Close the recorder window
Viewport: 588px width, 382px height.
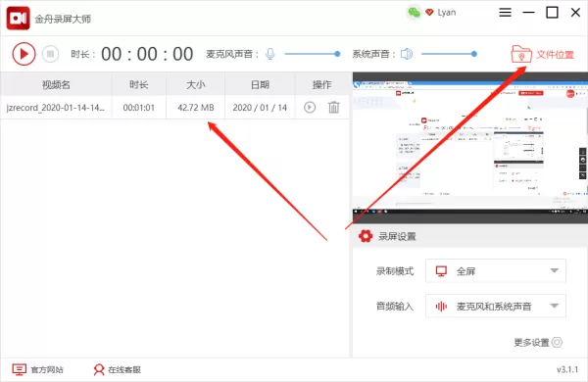click(x=575, y=13)
